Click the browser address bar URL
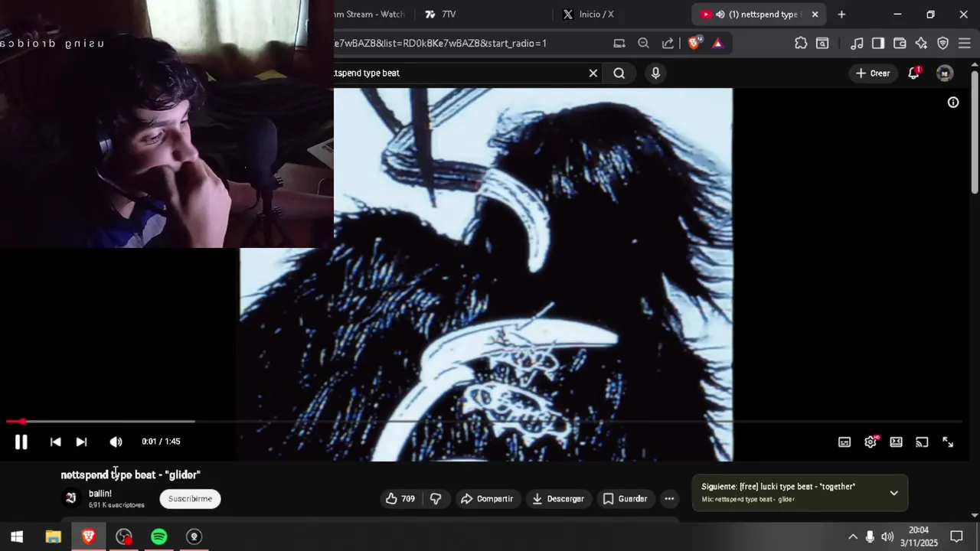The image size is (980, 551). pos(441,44)
